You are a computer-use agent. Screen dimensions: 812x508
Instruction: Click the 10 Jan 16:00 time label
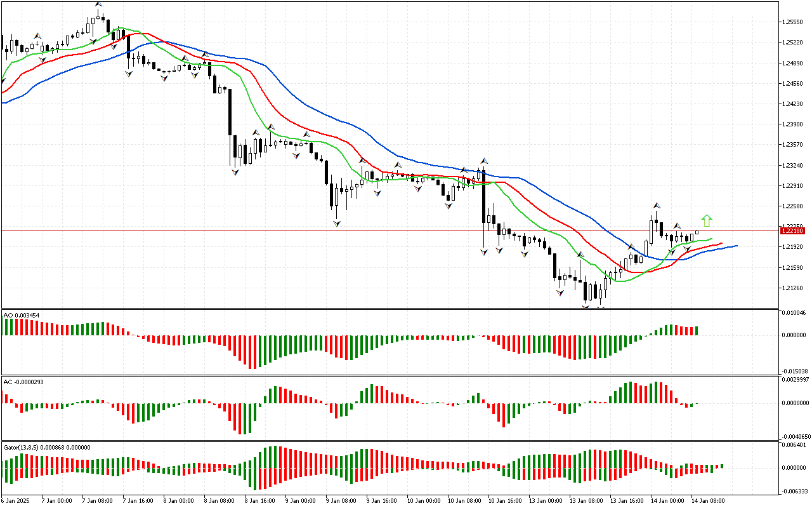pyautogui.click(x=504, y=500)
